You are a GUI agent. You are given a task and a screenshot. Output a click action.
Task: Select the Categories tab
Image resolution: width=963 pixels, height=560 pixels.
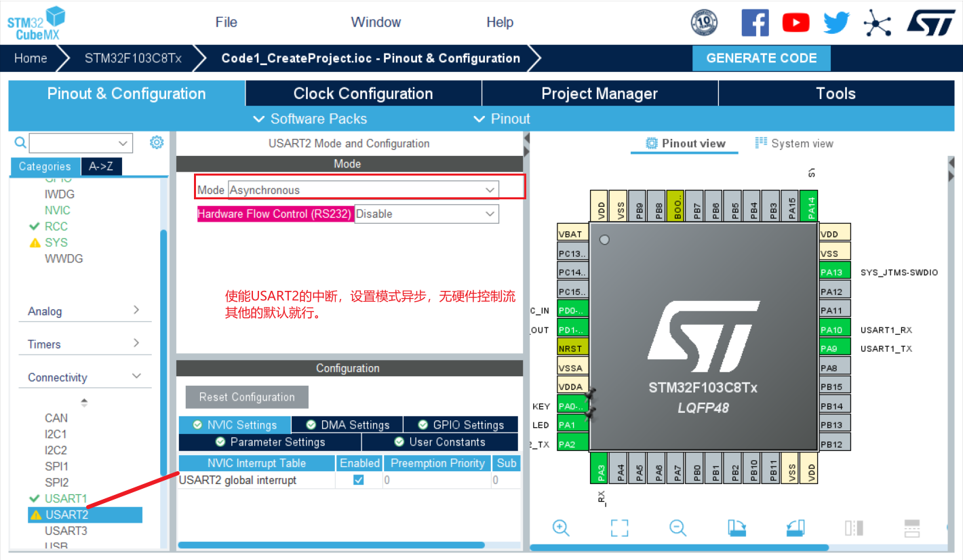pyautogui.click(x=45, y=166)
